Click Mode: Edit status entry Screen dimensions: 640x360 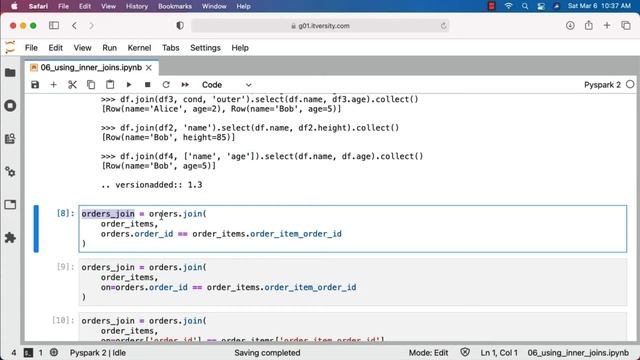429,353
